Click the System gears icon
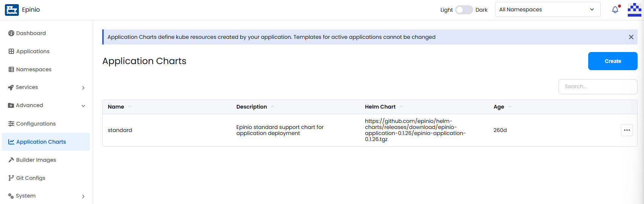This screenshot has width=644, height=204. pos(11,196)
